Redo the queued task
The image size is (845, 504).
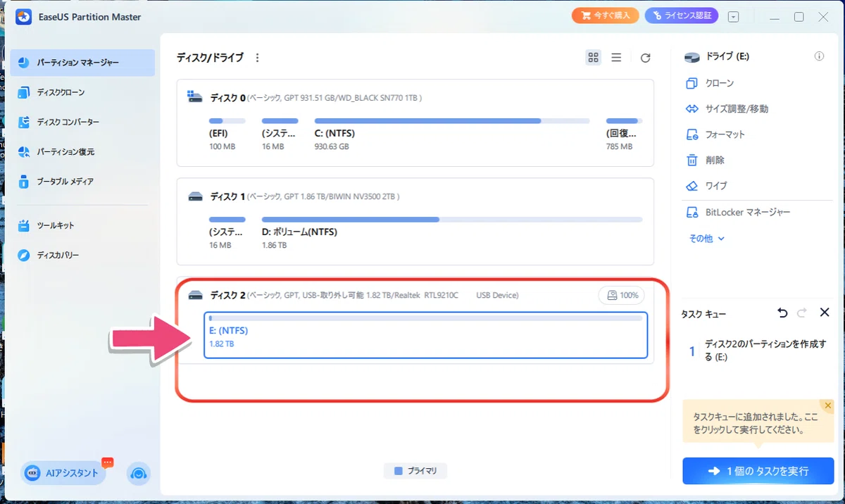click(802, 313)
